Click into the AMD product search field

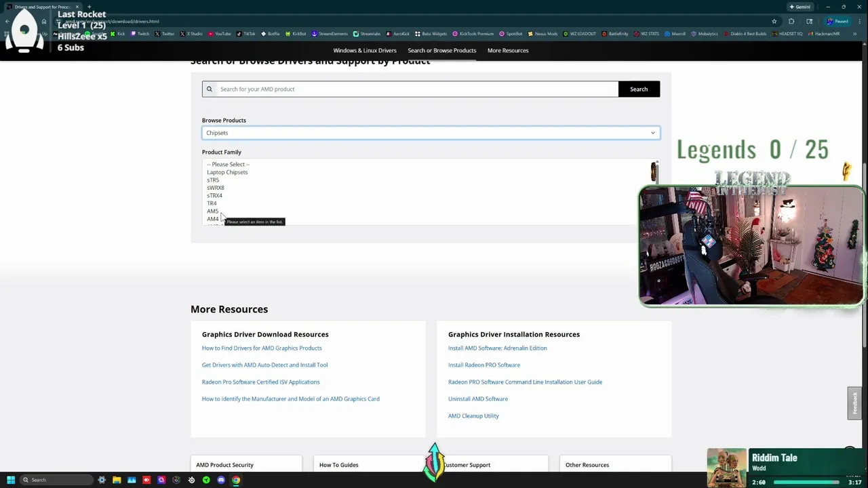point(417,89)
